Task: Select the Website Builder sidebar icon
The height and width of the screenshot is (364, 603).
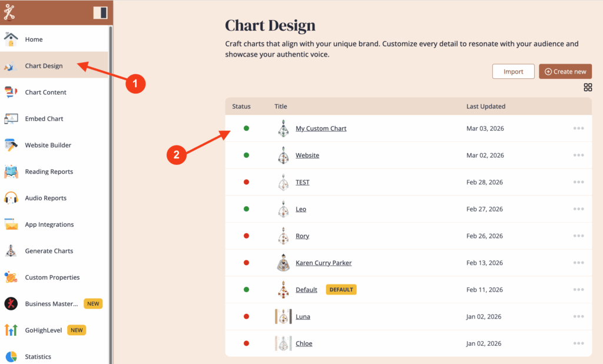Action: click(x=11, y=145)
